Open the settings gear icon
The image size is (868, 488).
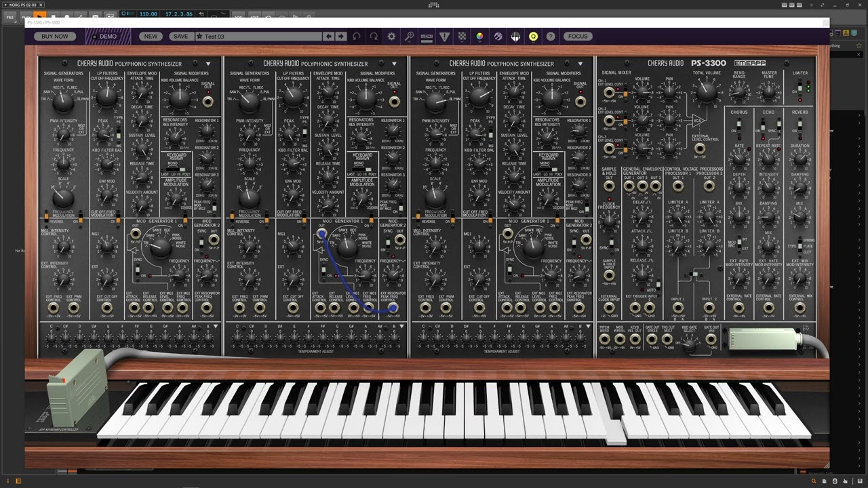[x=391, y=37]
